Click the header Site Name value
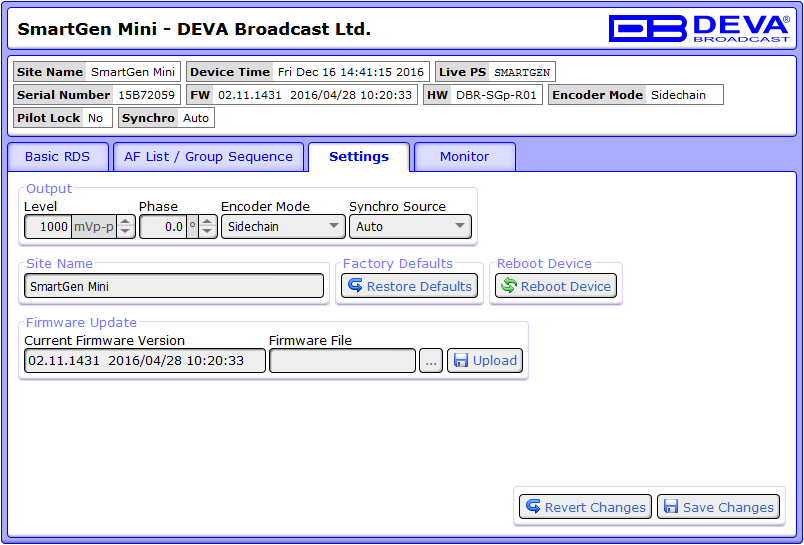Viewport: 804px width, 545px height. tap(133, 72)
